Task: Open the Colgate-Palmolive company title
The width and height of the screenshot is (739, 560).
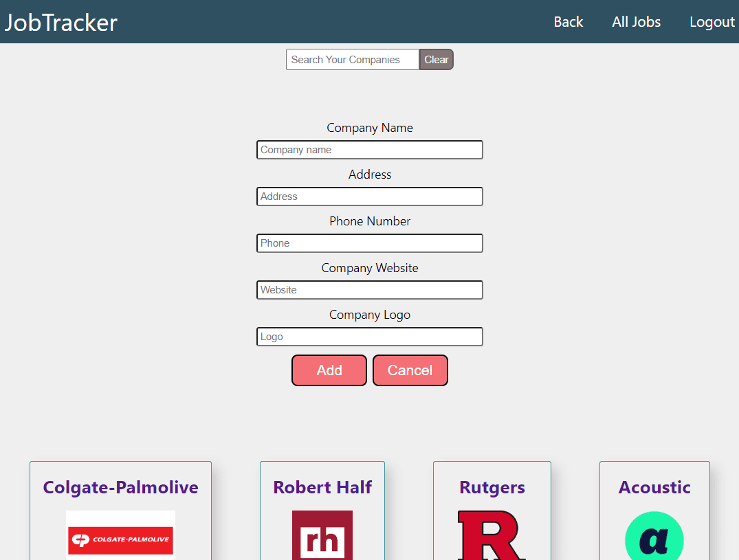Action: click(x=121, y=487)
